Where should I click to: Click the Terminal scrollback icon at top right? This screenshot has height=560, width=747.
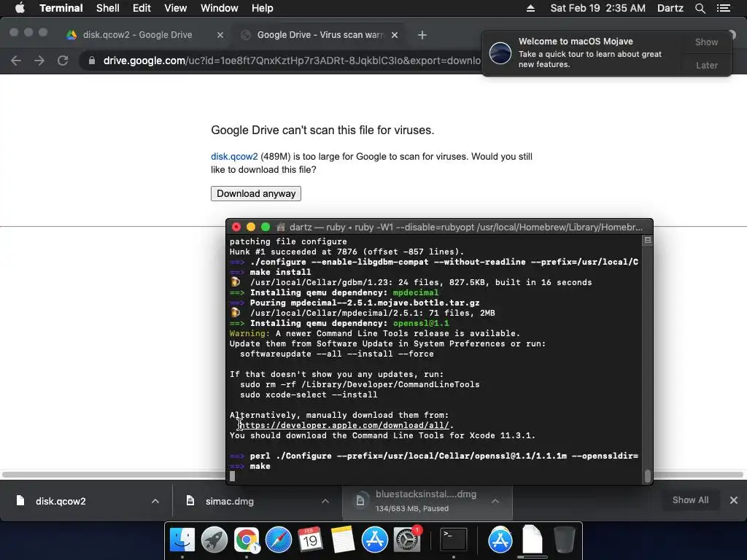(648, 241)
